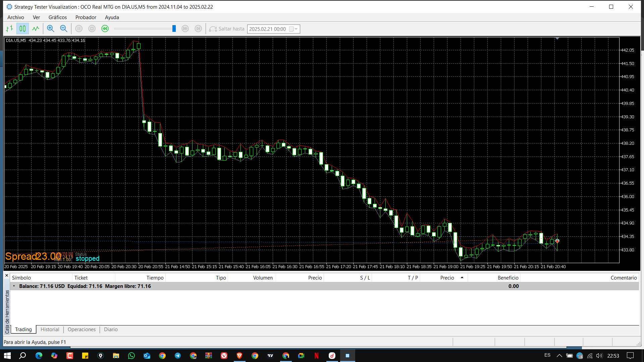
Task: Click the chart shift marker triangle
Action: pyautogui.click(x=557, y=39)
